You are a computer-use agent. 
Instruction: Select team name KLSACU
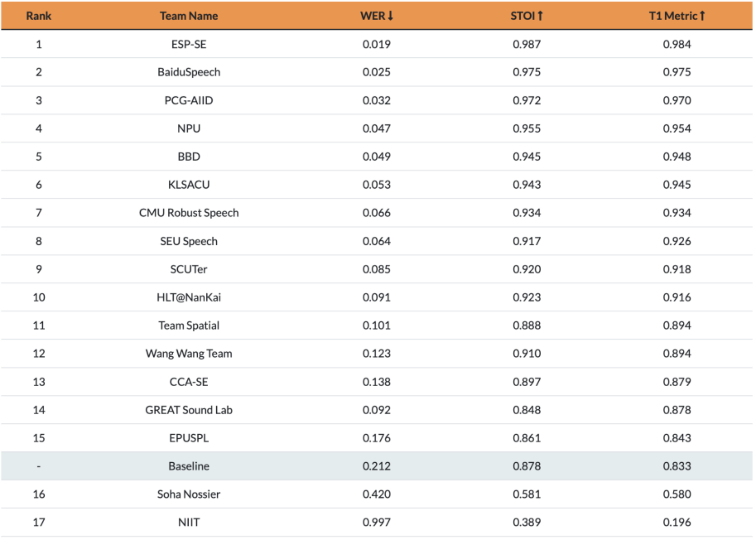[x=189, y=185]
